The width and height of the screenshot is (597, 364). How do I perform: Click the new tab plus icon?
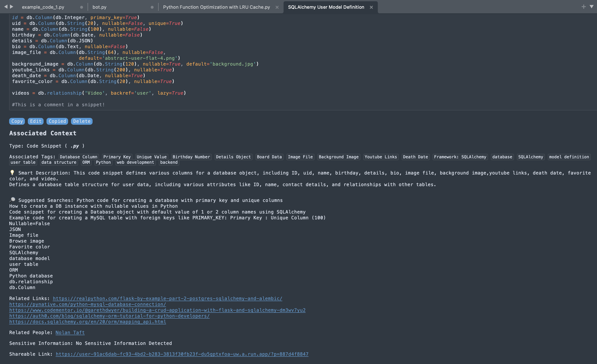point(584,7)
